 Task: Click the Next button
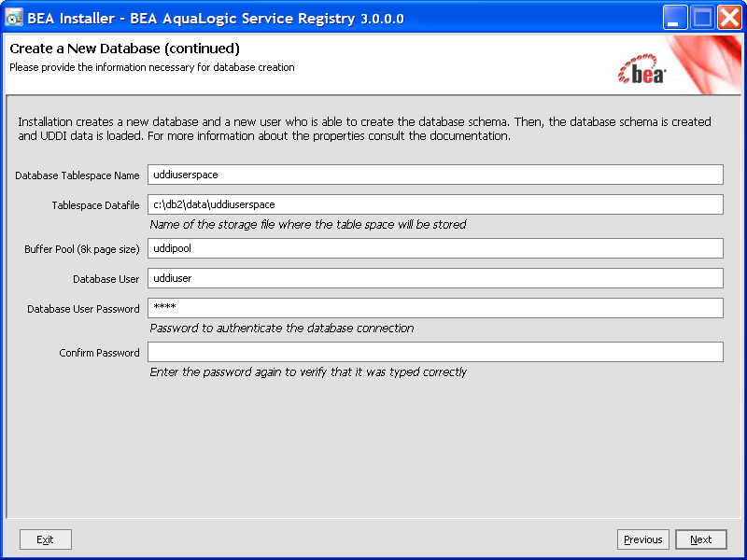[x=701, y=539]
